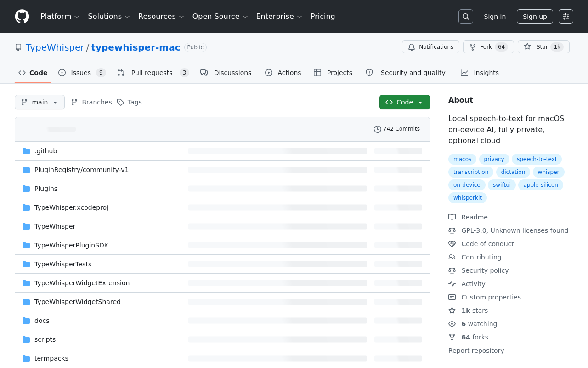Click the swiftui topic tag
Screen dimensions: 588x368
click(x=502, y=185)
